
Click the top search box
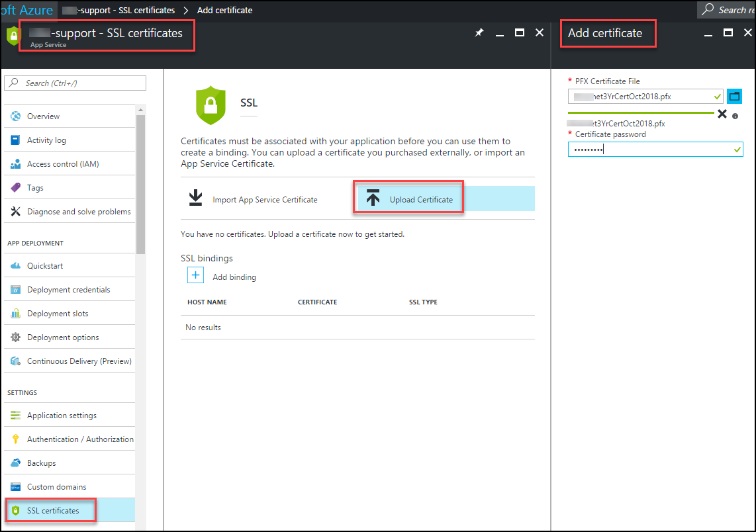726,10
